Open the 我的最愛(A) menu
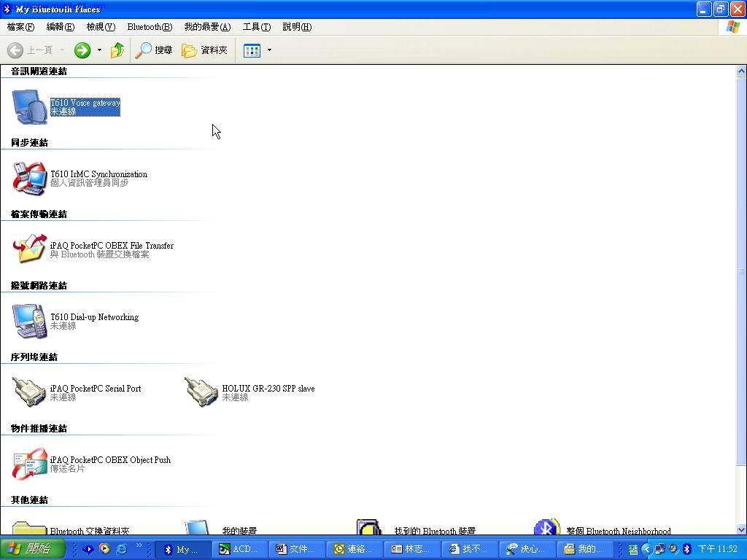747x560 pixels. click(x=207, y=27)
